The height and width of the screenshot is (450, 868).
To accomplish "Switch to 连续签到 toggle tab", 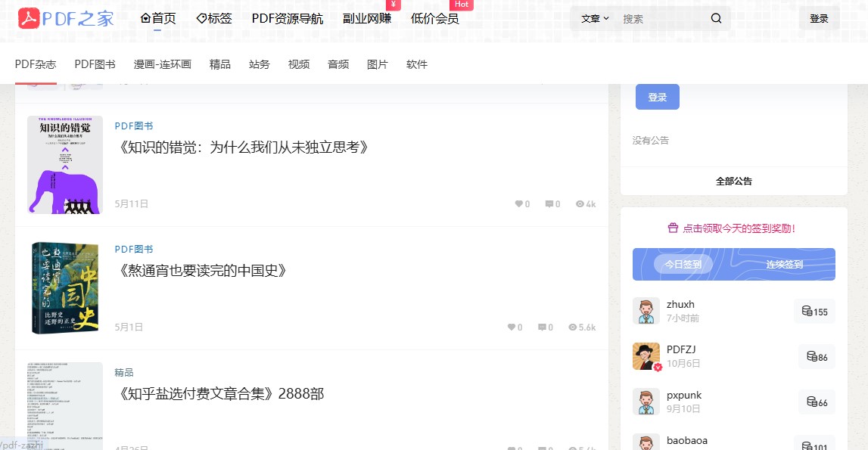I will (x=784, y=265).
